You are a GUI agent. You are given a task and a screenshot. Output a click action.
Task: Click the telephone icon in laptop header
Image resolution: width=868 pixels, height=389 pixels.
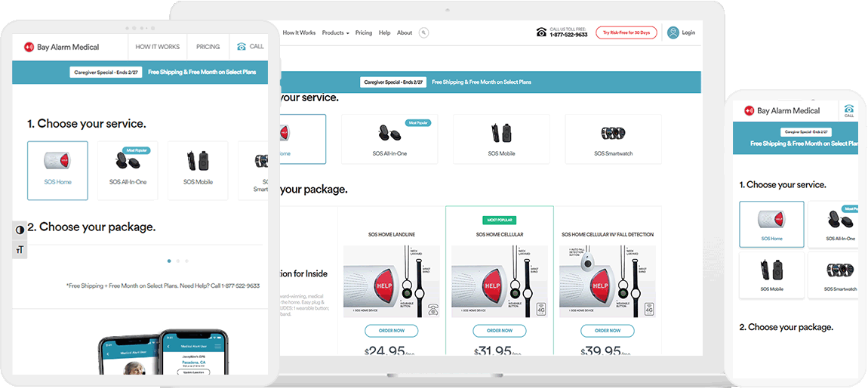tap(541, 32)
